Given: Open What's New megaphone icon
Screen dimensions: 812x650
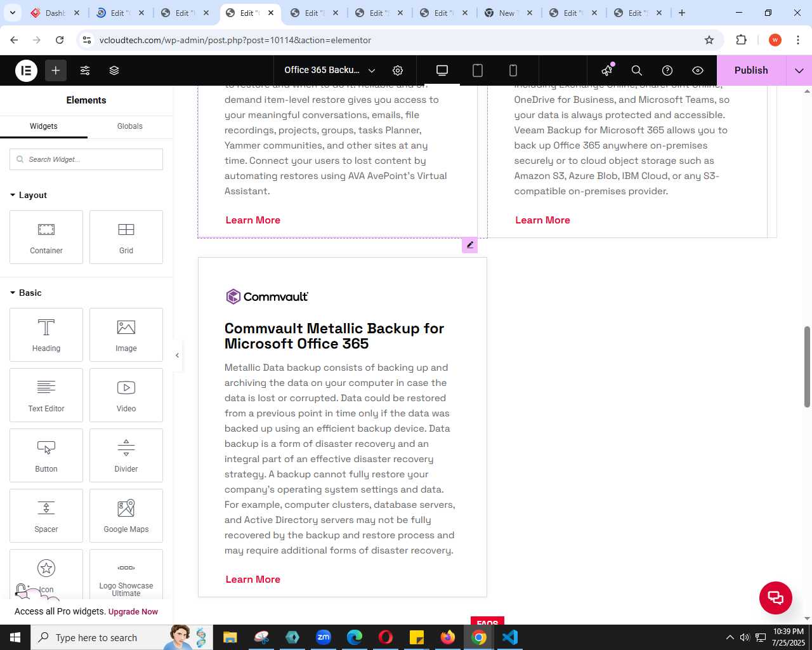Looking at the screenshot, I should [607, 70].
